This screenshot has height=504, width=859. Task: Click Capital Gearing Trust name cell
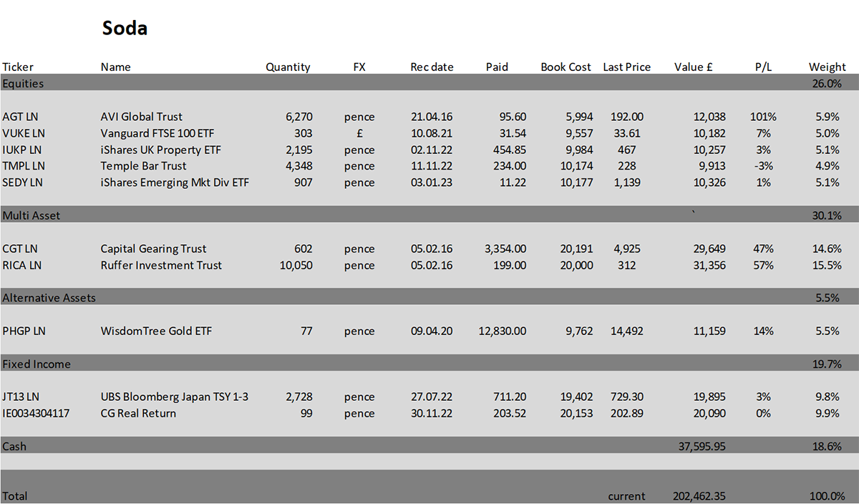[153, 249]
